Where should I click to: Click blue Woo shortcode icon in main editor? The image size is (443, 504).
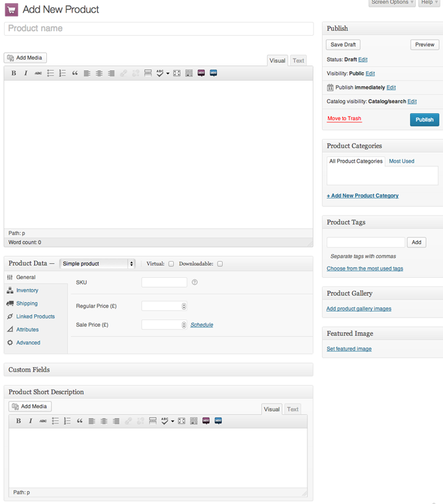click(214, 73)
